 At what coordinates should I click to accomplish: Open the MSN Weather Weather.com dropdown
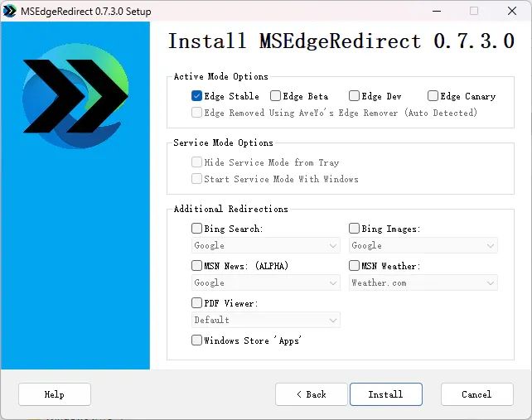(423, 282)
